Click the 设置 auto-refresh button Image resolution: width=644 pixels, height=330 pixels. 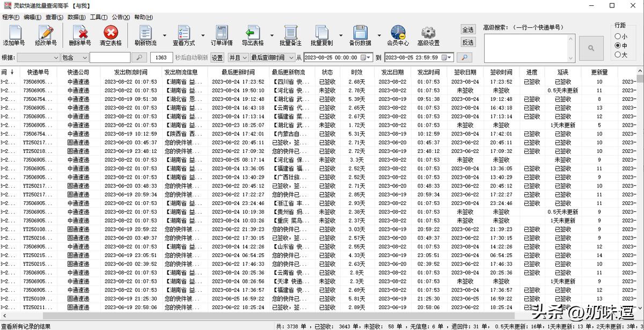click(x=217, y=57)
